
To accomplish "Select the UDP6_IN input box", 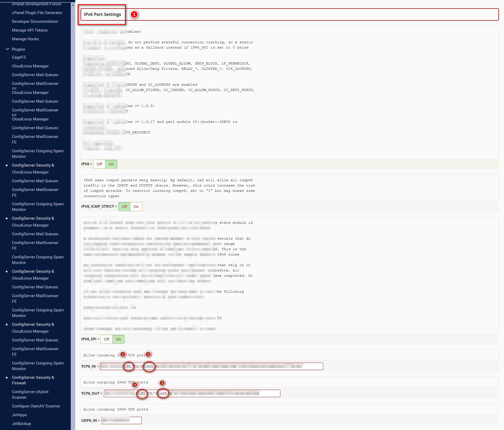I will (x=121, y=420).
